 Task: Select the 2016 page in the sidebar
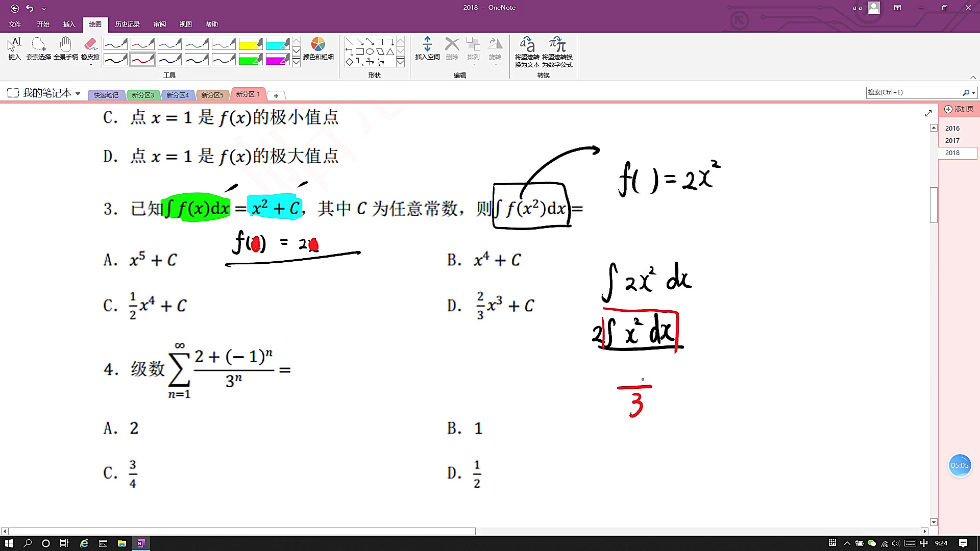pos(952,128)
